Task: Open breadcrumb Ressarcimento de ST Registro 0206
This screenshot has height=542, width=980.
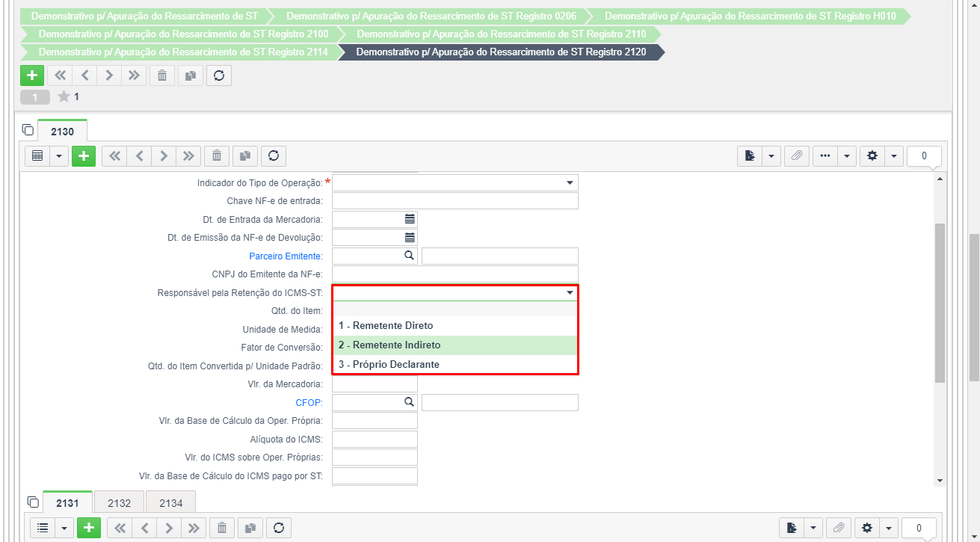Action: (x=431, y=16)
